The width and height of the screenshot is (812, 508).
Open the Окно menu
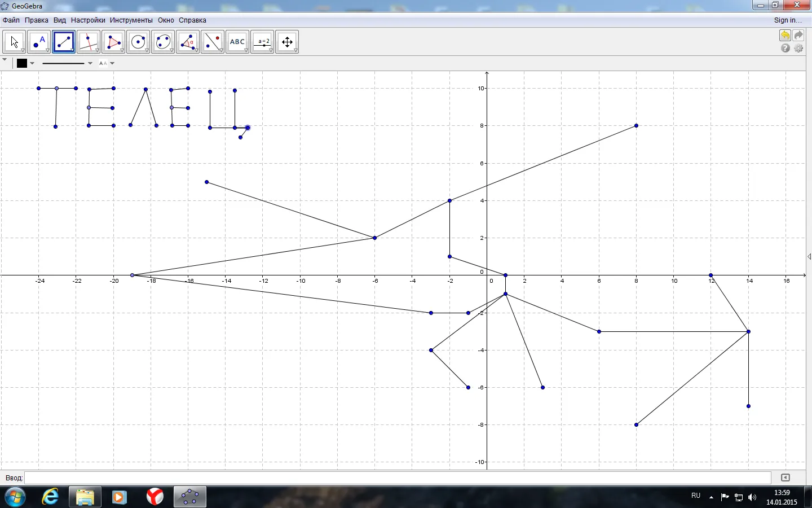pyautogui.click(x=166, y=20)
